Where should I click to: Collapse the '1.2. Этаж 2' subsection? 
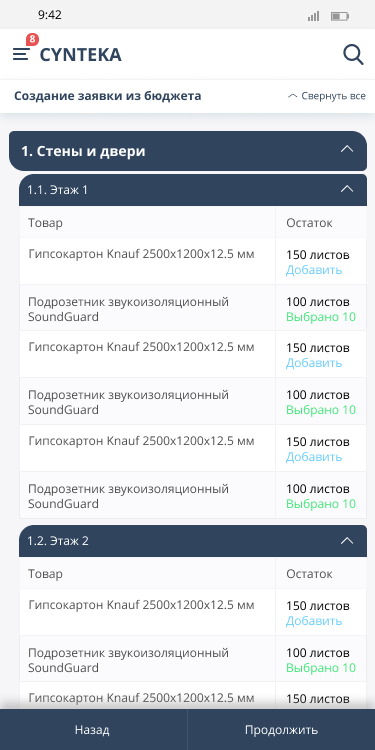coord(347,540)
